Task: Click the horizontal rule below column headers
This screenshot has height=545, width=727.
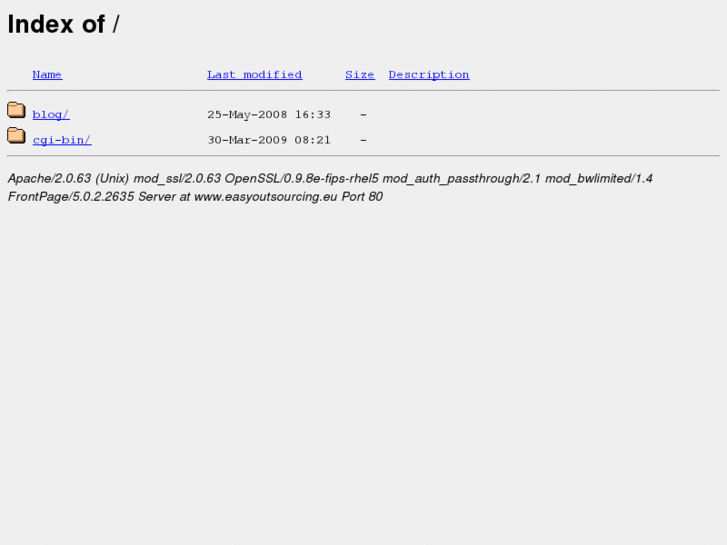Action: click(x=364, y=90)
